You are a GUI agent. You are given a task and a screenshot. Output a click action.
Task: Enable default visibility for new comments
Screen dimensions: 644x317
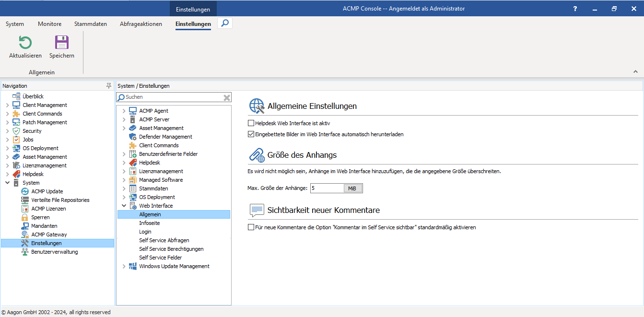[x=250, y=227]
